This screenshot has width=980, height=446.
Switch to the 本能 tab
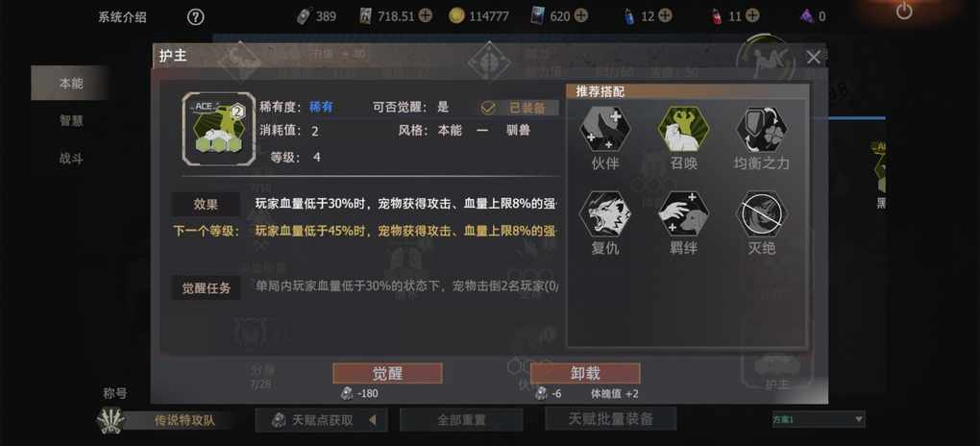71,83
